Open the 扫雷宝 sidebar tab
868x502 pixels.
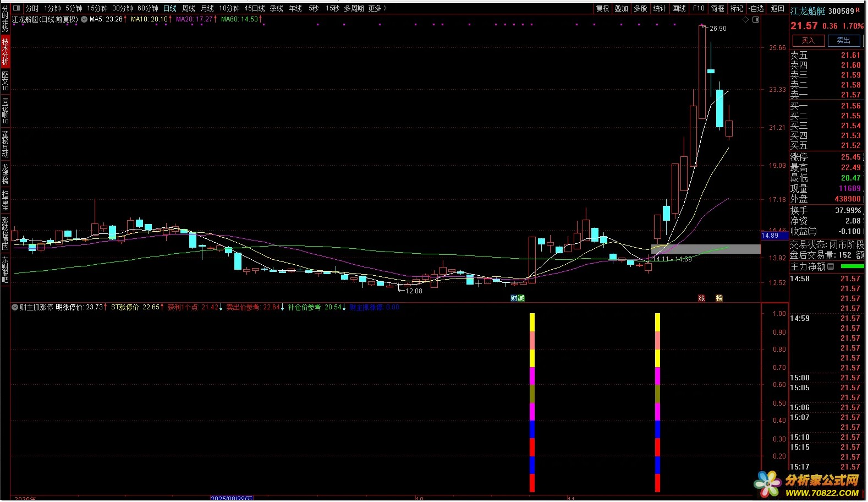pyautogui.click(x=5, y=200)
